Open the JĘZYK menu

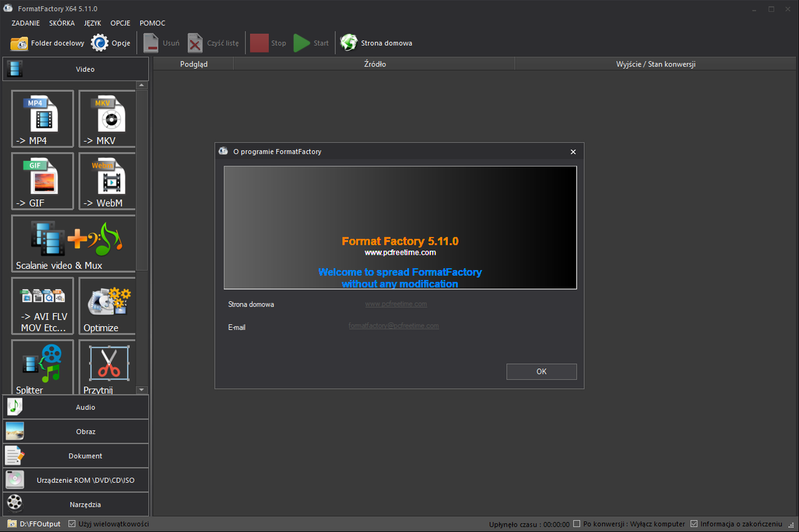(x=92, y=23)
